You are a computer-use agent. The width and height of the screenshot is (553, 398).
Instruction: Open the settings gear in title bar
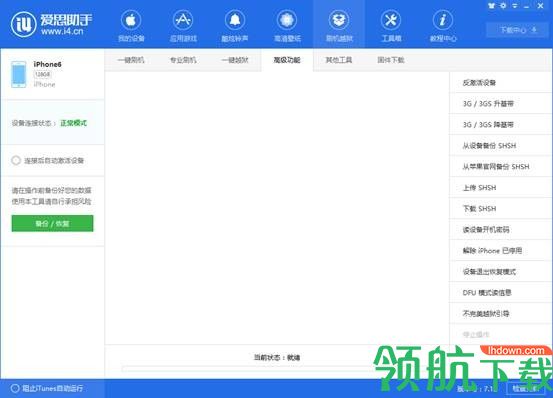tap(503, 6)
